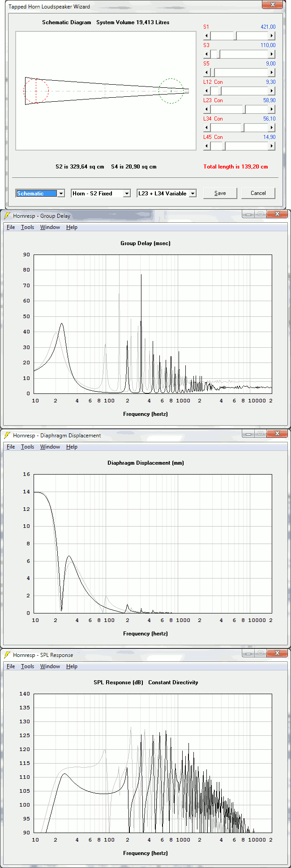Image resolution: width=291 pixels, height=868 pixels.
Task: Click left arrow of S3 slider
Action: pyautogui.click(x=206, y=54)
